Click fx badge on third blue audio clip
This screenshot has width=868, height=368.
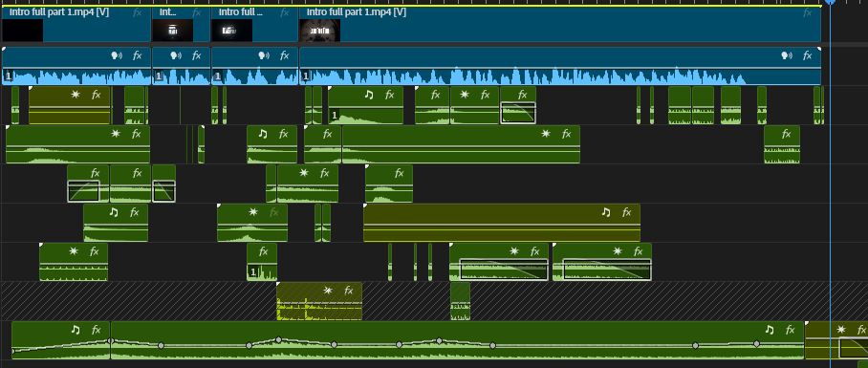285,55
